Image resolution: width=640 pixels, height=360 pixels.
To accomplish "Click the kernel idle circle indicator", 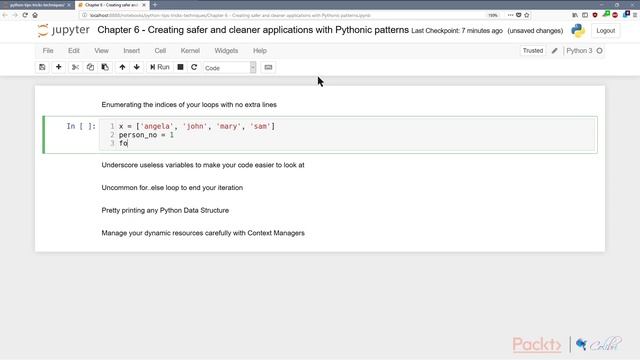I will [599, 51].
